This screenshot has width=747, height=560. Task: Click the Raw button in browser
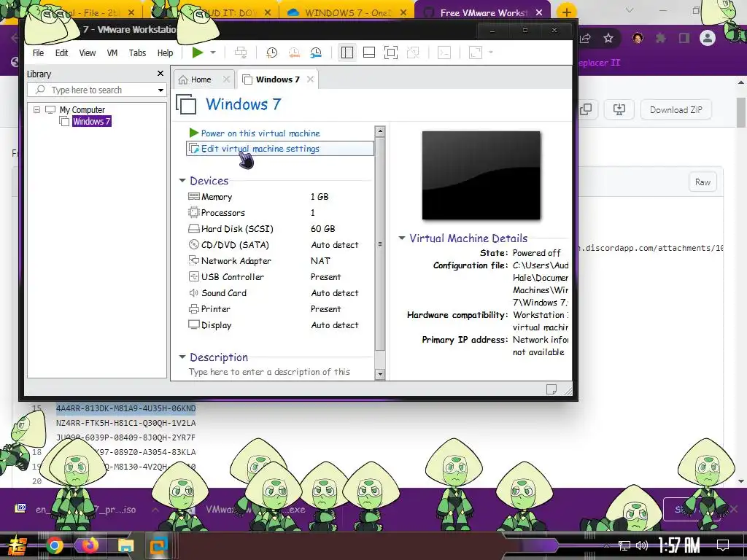[x=703, y=182]
